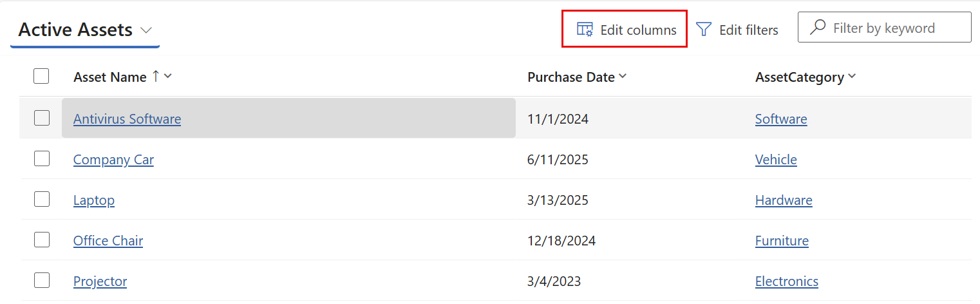Open the Office Chair record link
Viewport: 980px width, 304px height.
(x=108, y=241)
